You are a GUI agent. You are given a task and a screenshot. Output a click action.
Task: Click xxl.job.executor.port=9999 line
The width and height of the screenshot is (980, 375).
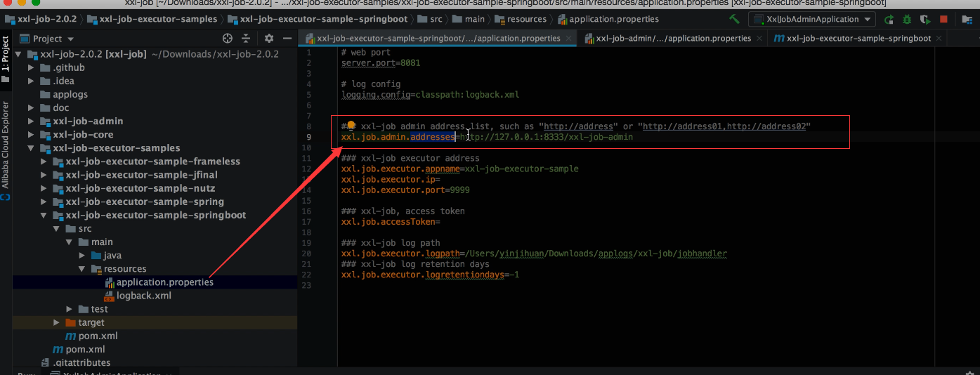(405, 190)
